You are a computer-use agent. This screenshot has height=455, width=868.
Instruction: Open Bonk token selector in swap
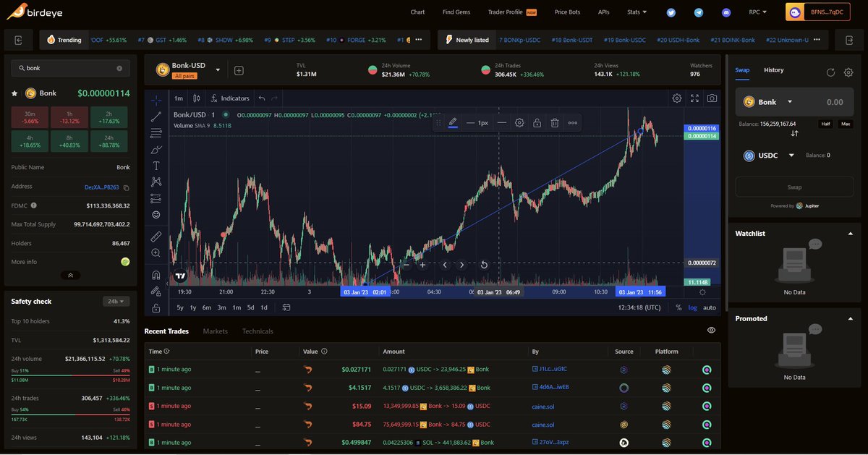[767, 102]
